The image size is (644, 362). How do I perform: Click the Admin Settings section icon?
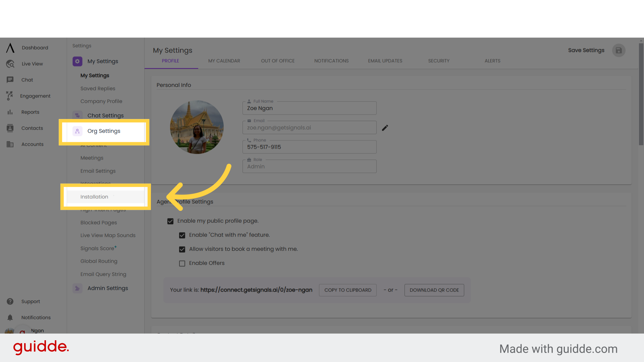(x=77, y=288)
